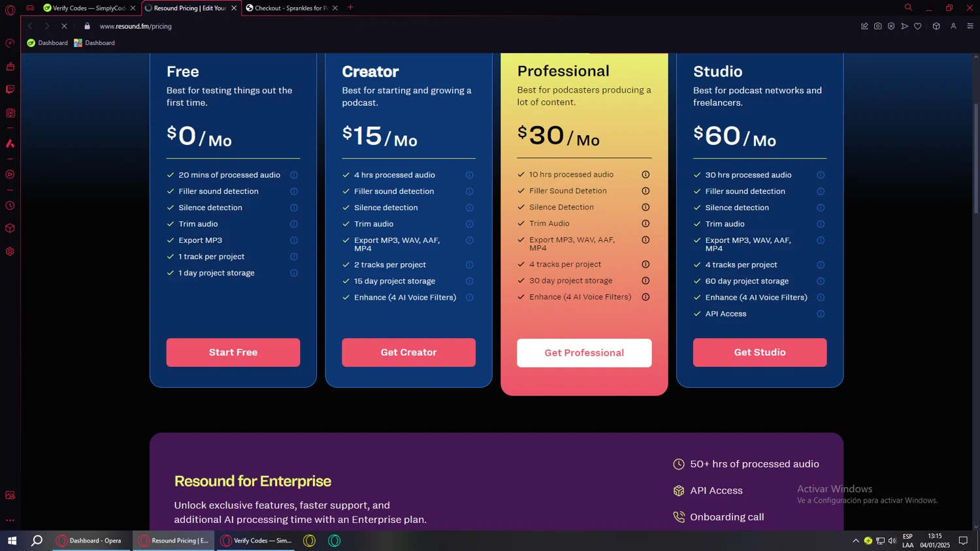
Task: Open first Dashboard bookmark with green icon
Action: tap(47, 43)
